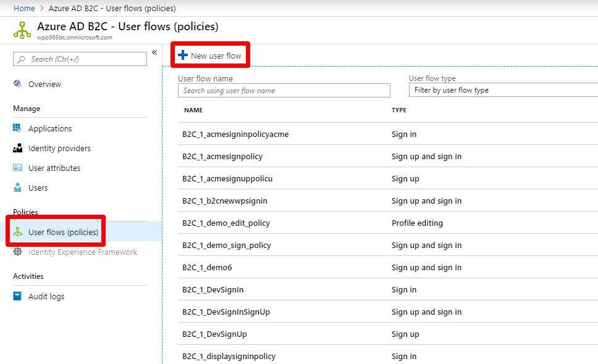
Task: Open B2C_1_displaysigninpolicy user flow
Action: tap(229, 357)
